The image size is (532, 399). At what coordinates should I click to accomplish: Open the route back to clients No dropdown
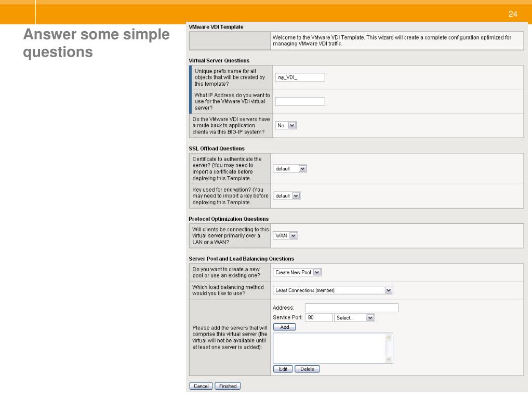[285, 126]
